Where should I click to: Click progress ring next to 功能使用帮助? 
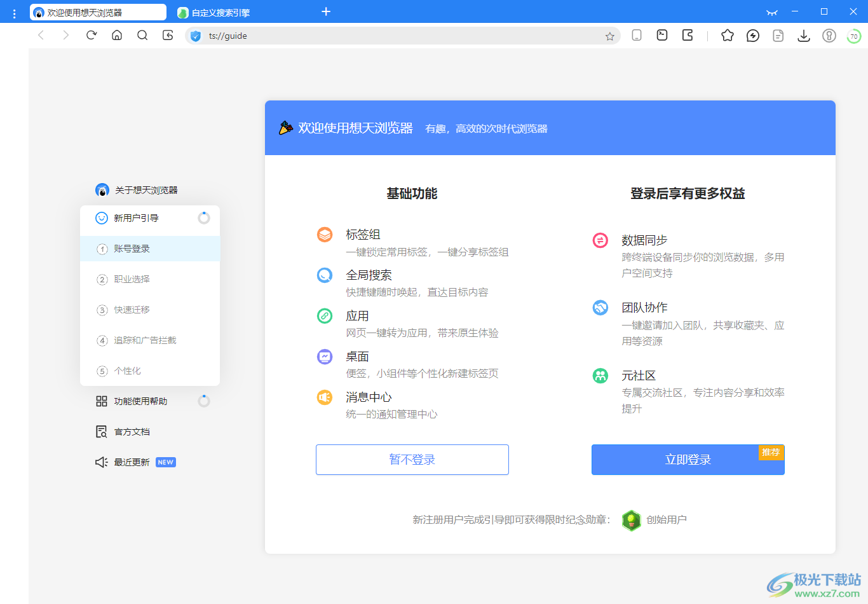tap(204, 401)
